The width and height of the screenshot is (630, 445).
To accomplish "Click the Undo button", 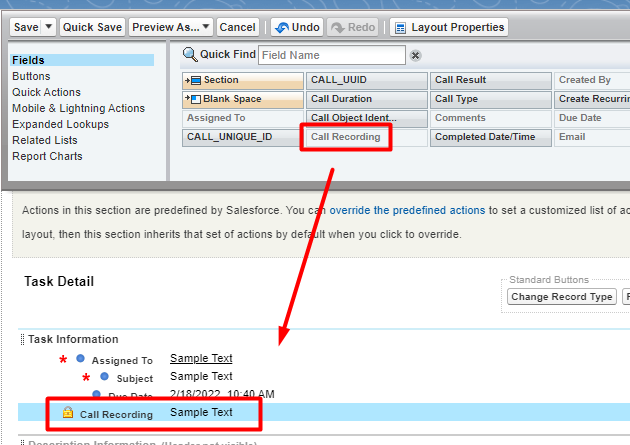I will point(297,27).
